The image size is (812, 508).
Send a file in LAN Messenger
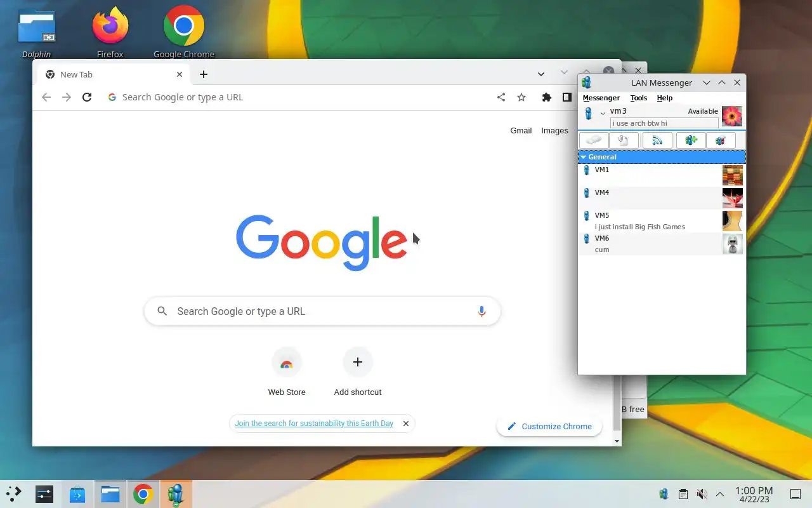coord(624,140)
